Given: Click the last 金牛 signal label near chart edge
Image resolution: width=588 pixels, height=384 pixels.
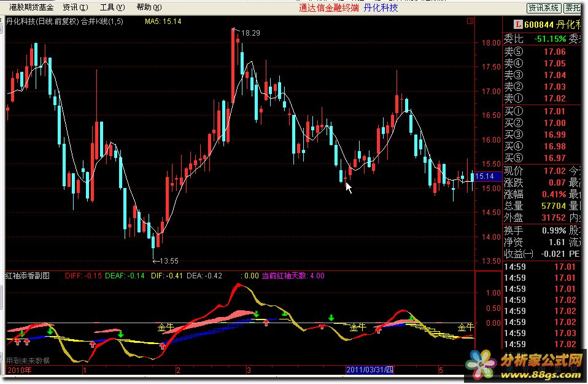Looking at the screenshot, I should [x=466, y=327].
